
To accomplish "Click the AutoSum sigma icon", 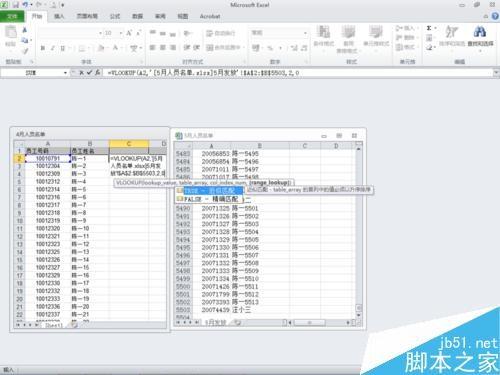I will point(429,28).
